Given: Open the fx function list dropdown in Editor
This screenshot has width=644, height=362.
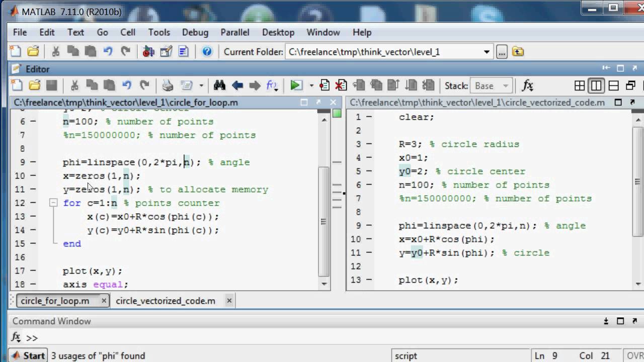Looking at the screenshot, I should 272,85.
